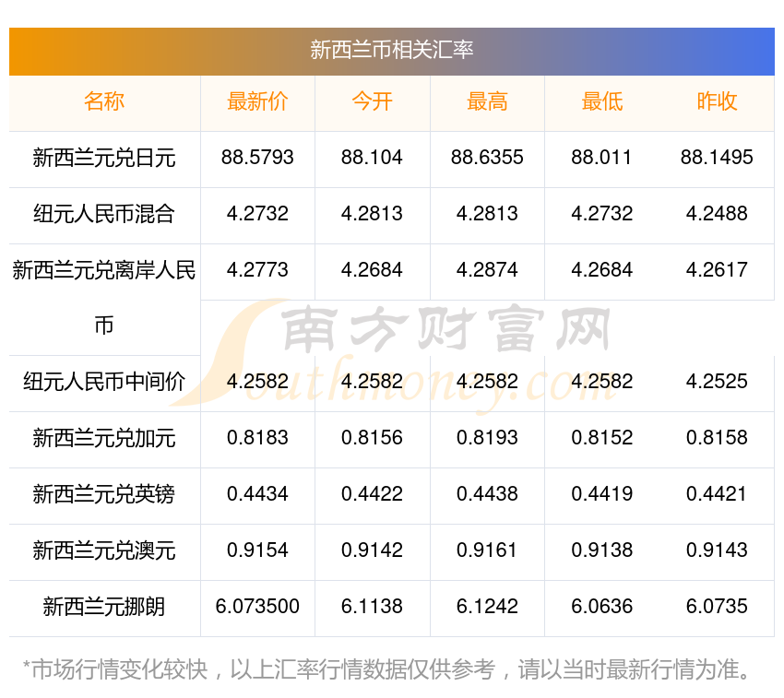Select the 88.1495 previous close value

(x=717, y=158)
